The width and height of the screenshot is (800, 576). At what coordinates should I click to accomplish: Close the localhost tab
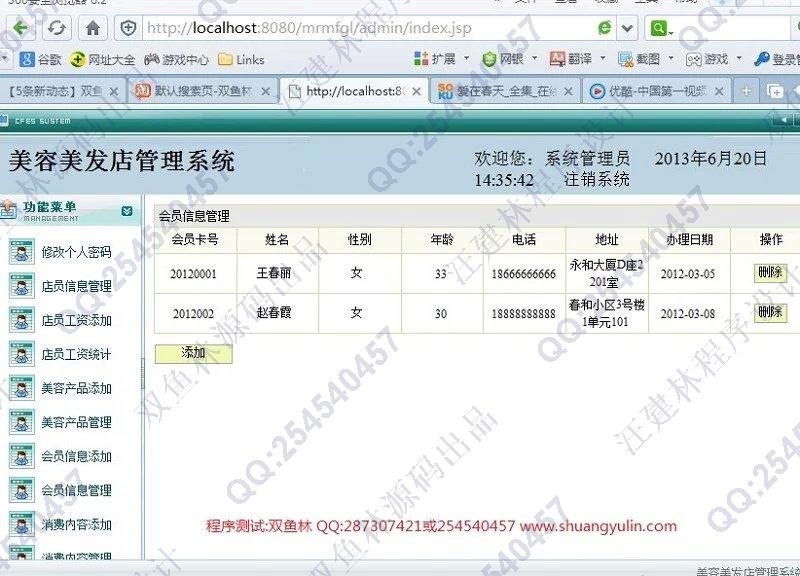click(416, 92)
